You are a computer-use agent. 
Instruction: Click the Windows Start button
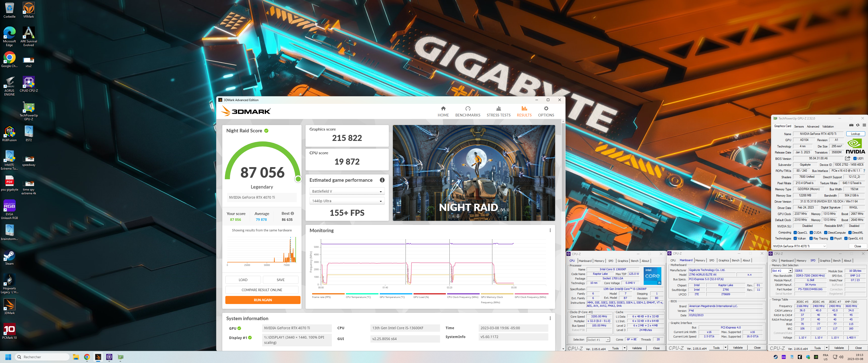(x=8, y=357)
